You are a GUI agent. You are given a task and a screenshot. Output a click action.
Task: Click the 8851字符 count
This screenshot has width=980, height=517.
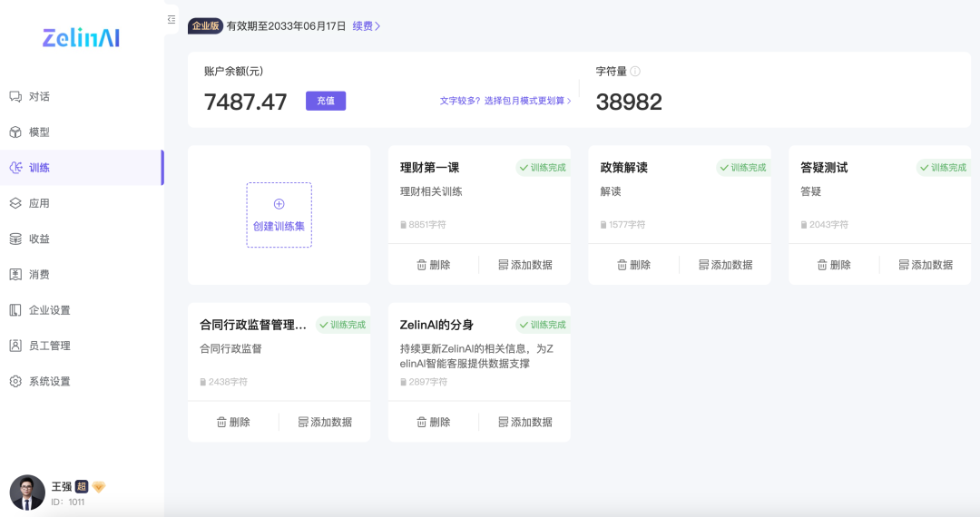[423, 224]
